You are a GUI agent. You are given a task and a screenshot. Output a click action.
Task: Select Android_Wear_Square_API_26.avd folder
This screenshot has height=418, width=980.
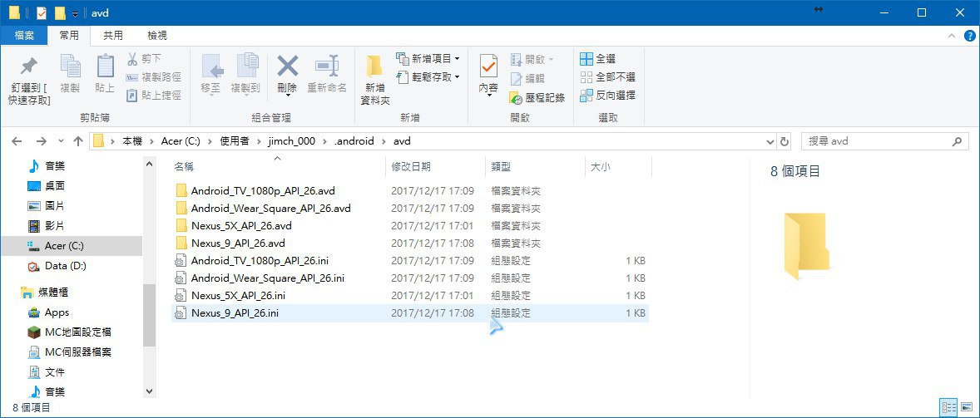pyautogui.click(x=270, y=208)
